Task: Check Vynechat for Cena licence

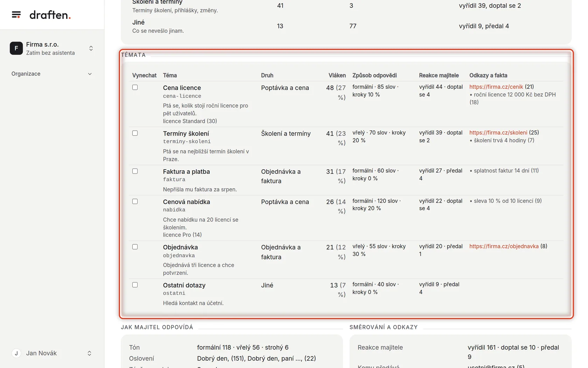Action: [135, 87]
